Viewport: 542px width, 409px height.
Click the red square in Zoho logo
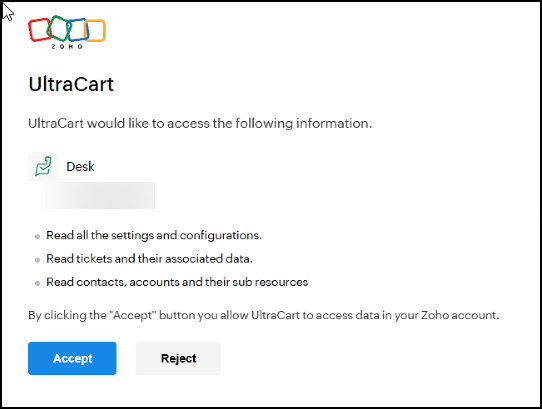point(39,30)
